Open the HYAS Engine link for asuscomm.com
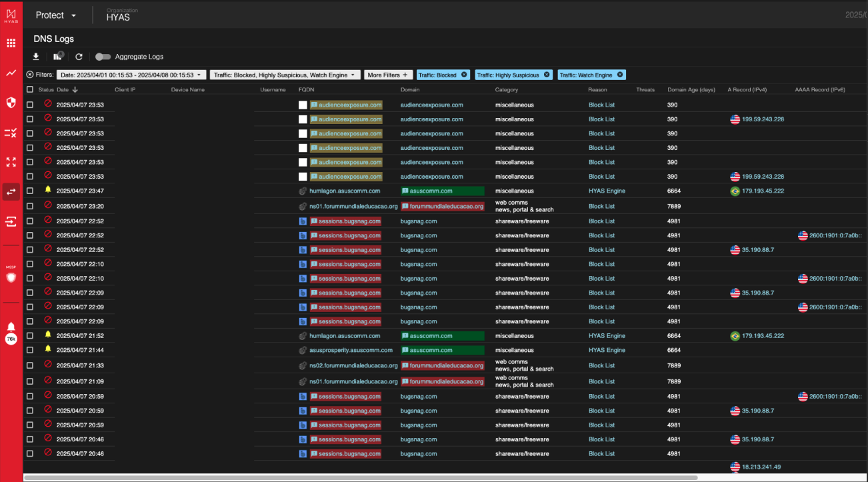 [607, 190]
